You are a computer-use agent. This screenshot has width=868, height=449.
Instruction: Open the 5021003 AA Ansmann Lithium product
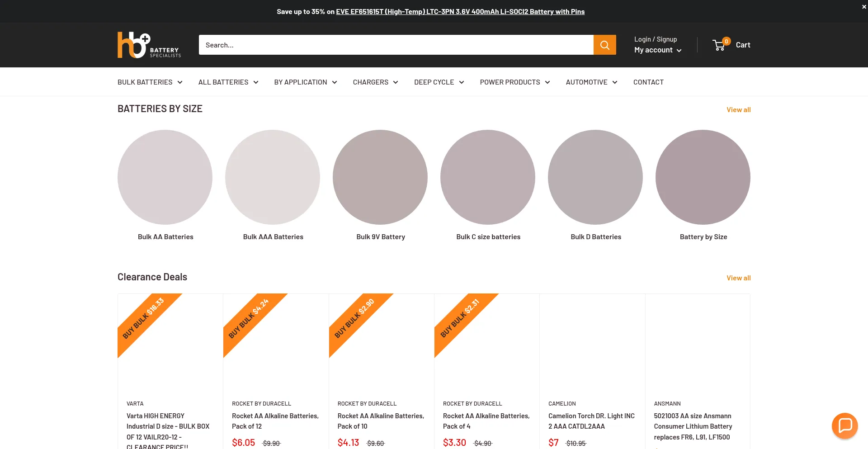pos(693,426)
